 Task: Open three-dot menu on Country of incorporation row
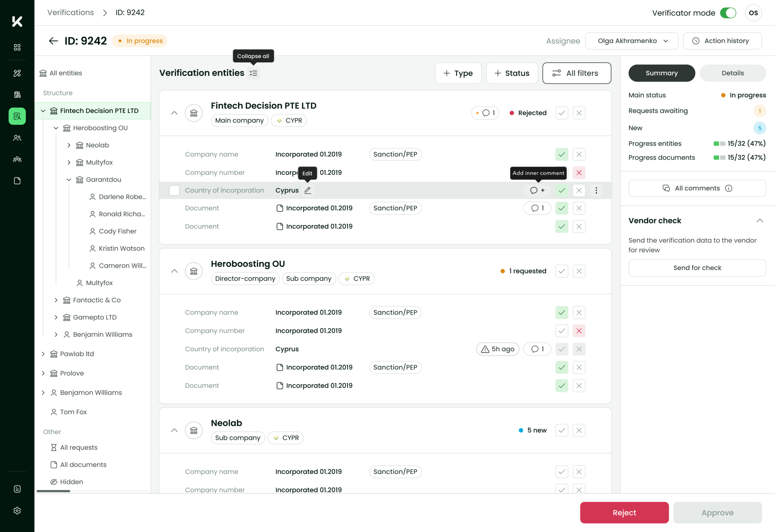click(596, 190)
